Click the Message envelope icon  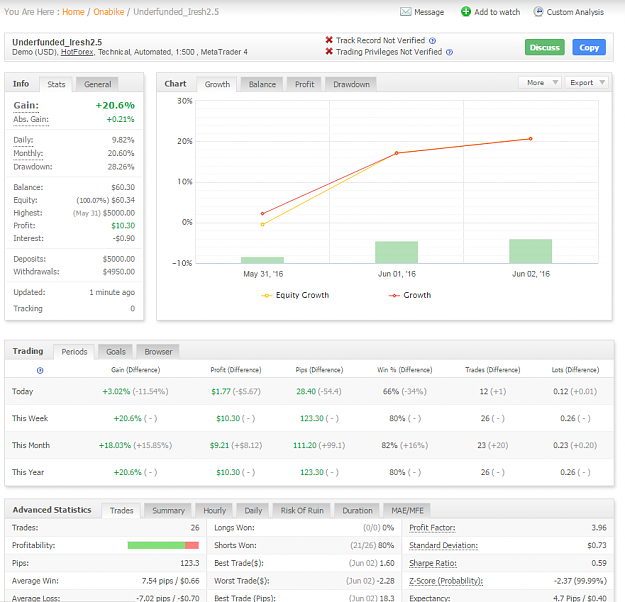[x=405, y=12]
